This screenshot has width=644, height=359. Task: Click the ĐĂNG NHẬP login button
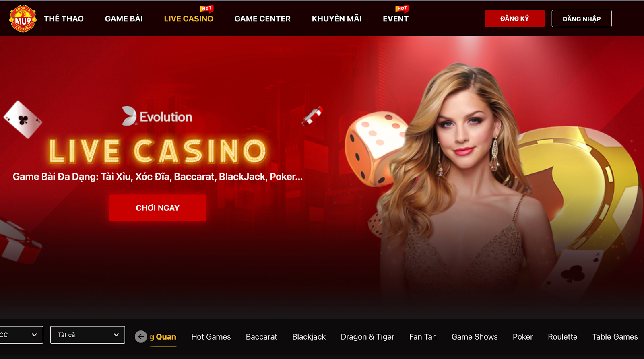coord(582,19)
